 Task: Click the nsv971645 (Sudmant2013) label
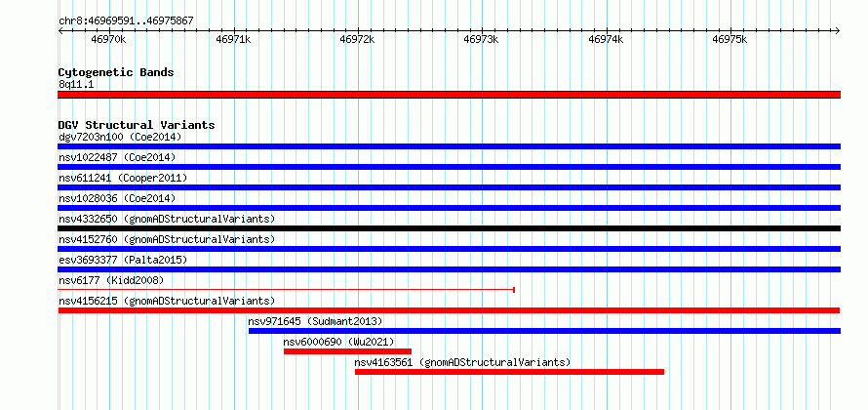[315, 321]
